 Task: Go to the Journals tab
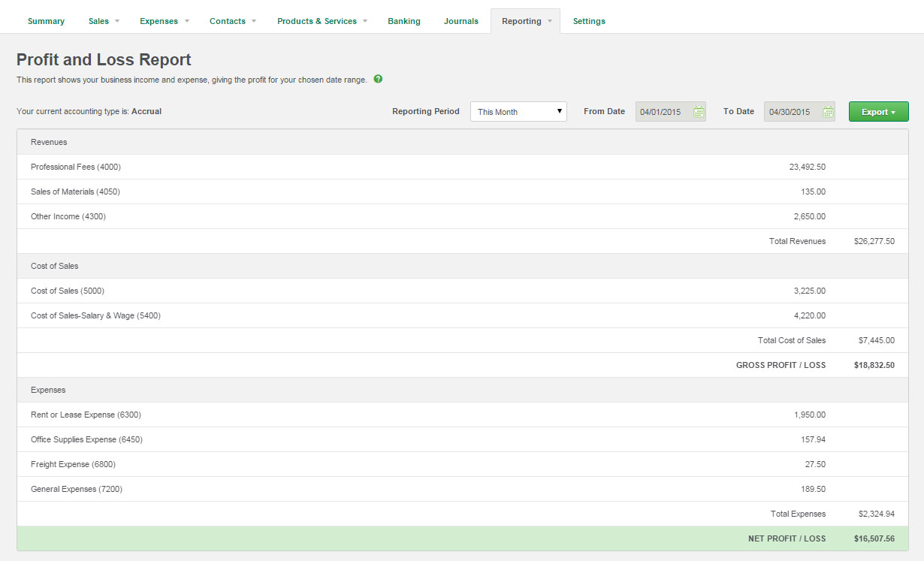pos(460,21)
